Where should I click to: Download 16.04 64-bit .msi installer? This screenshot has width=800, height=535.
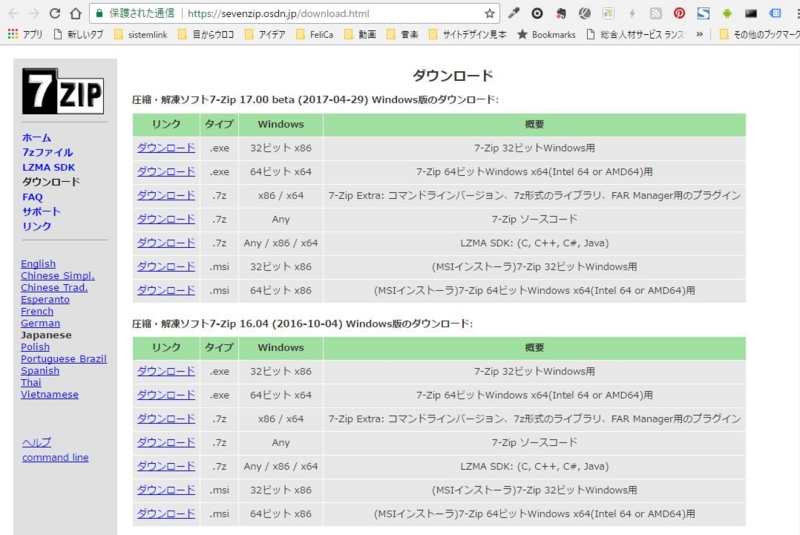pyautogui.click(x=166, y=514)
